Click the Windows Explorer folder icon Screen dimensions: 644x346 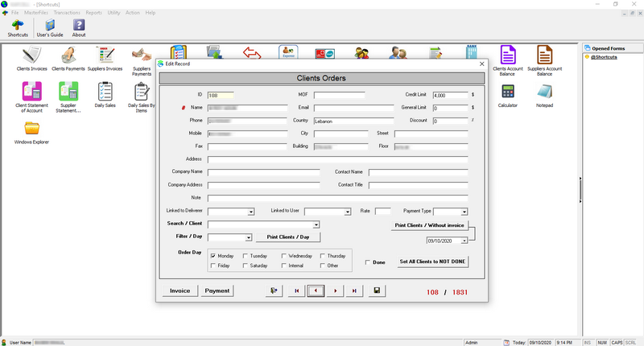tap(31, 129)
